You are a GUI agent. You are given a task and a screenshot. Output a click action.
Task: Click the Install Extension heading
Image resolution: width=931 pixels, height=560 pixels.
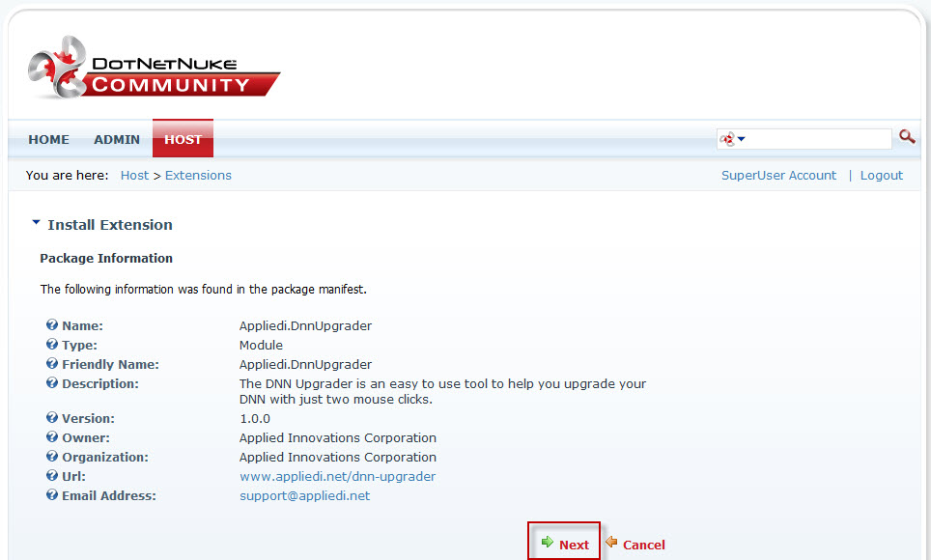tap(110, 225)
